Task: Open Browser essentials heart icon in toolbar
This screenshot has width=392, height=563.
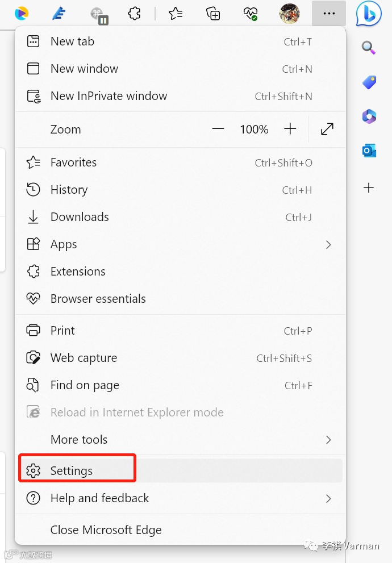Action: click(x=250, y=14)
